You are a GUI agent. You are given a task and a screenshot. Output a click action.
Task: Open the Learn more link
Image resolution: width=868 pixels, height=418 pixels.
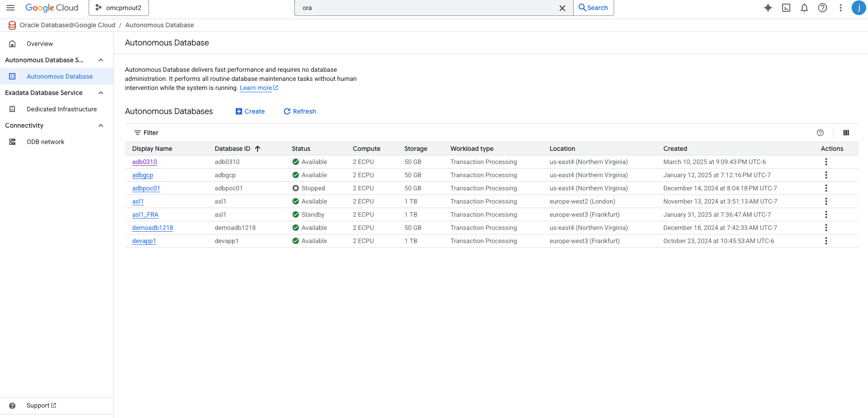259,88
